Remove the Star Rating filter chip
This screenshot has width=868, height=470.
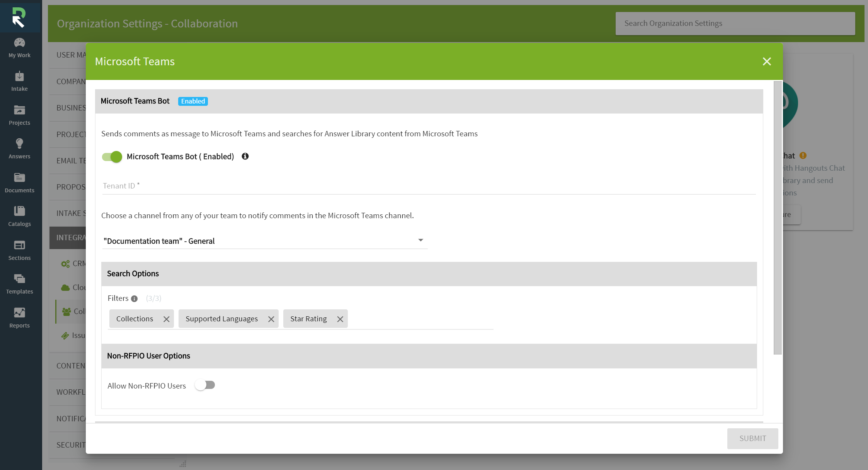coord(340,319)
